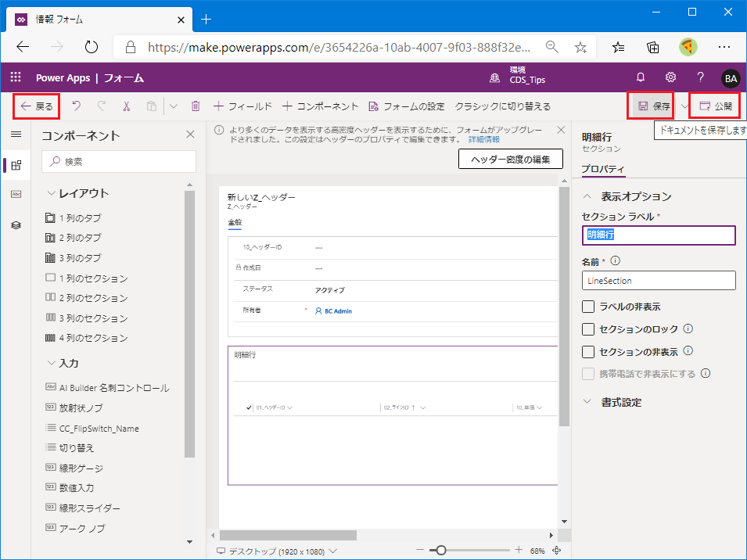Open the Power Apps app launcher grid

point(16,77)
